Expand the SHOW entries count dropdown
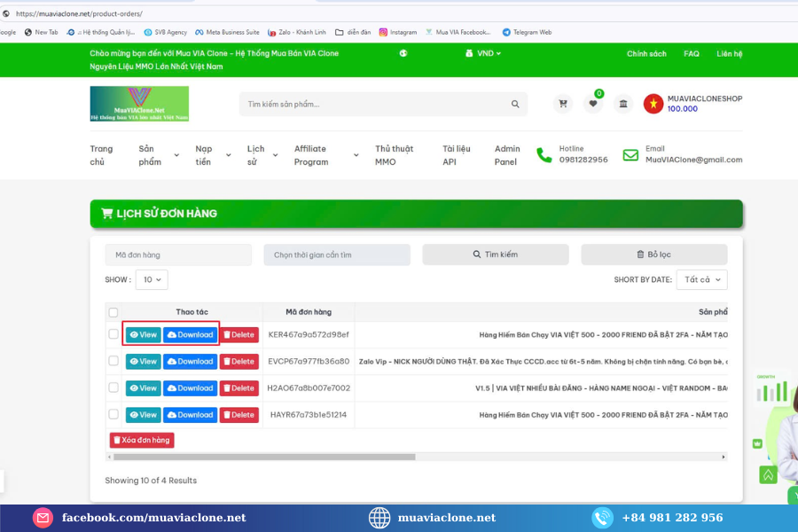 point(153,279)
